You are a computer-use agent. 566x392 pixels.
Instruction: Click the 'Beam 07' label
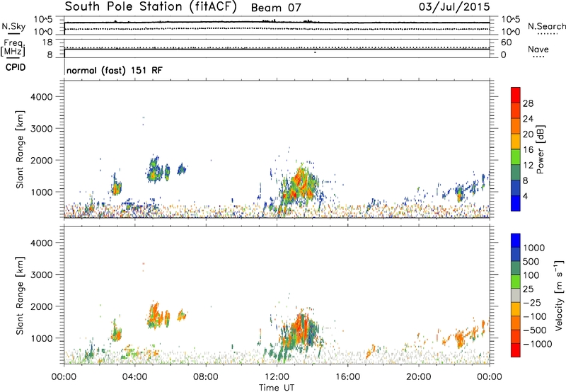tap(276, 8)
